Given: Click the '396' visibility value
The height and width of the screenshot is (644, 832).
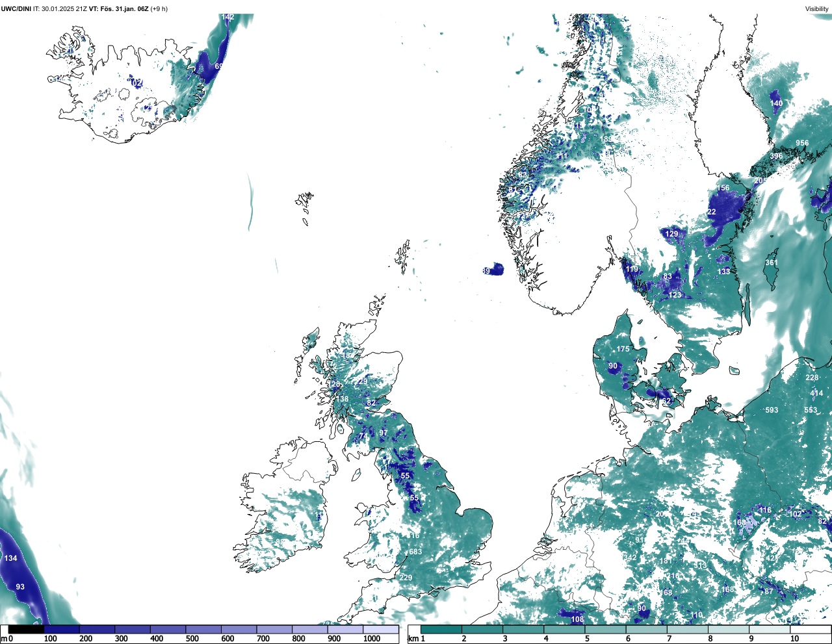Looking at the screenshot, I should coord(776,156).
